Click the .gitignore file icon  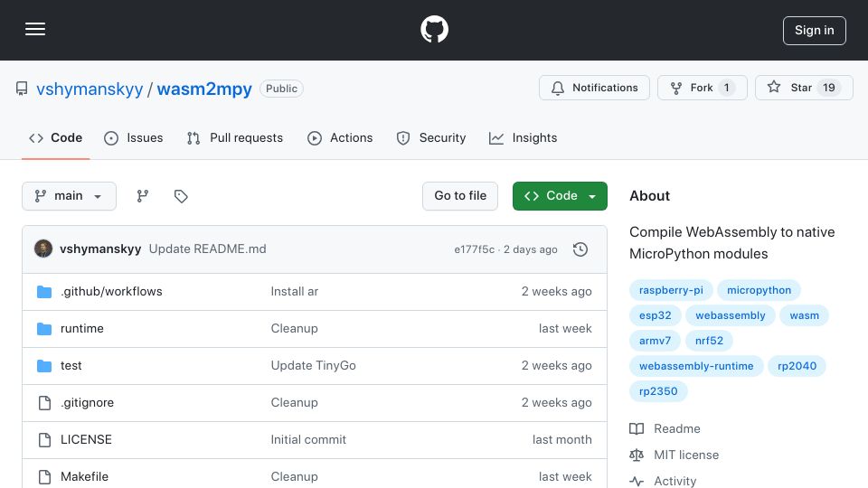pyautogui.click(x=44, y=403)
